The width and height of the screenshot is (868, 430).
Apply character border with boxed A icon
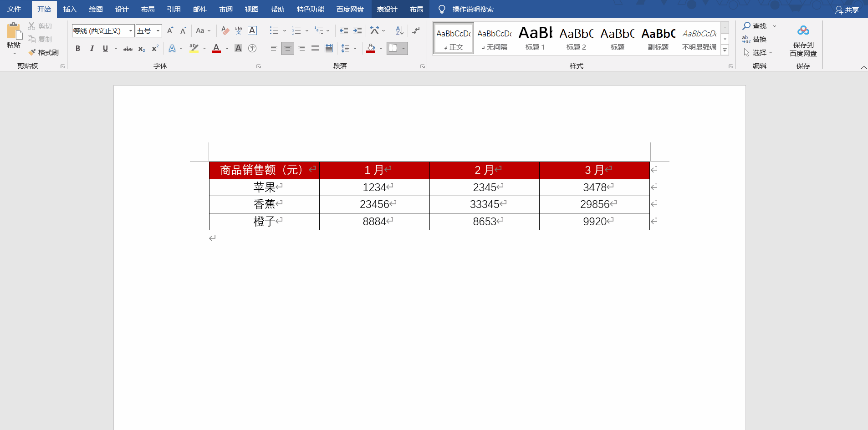[x=252, y=30]
